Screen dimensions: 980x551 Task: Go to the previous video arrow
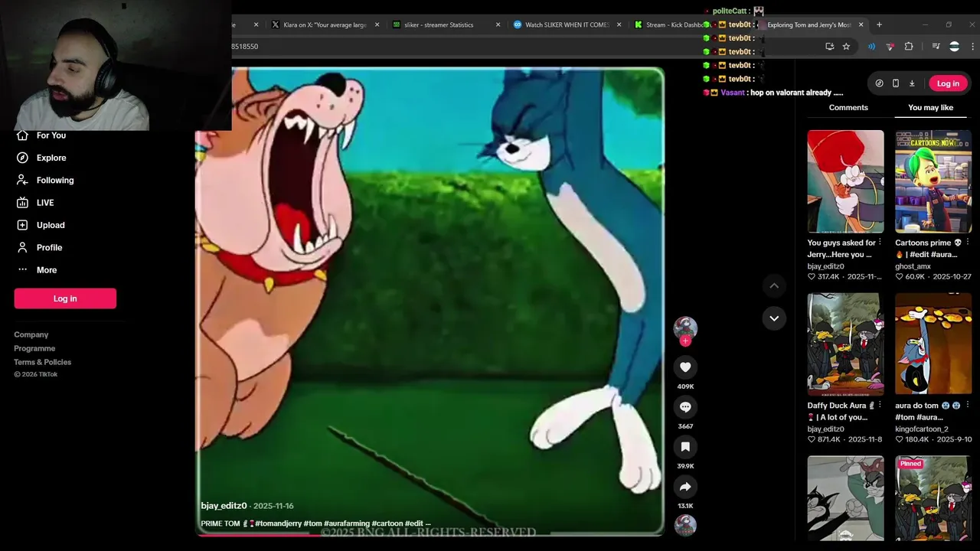click(774, 285)
